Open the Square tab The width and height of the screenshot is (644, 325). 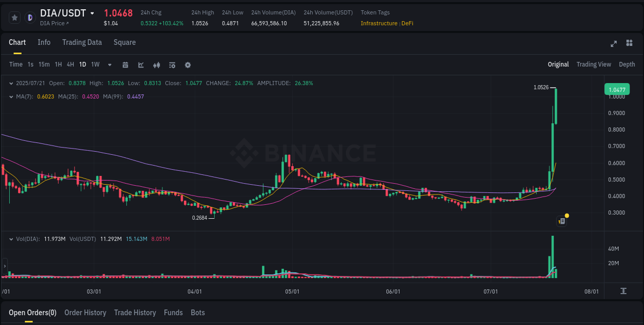[124, 42]
